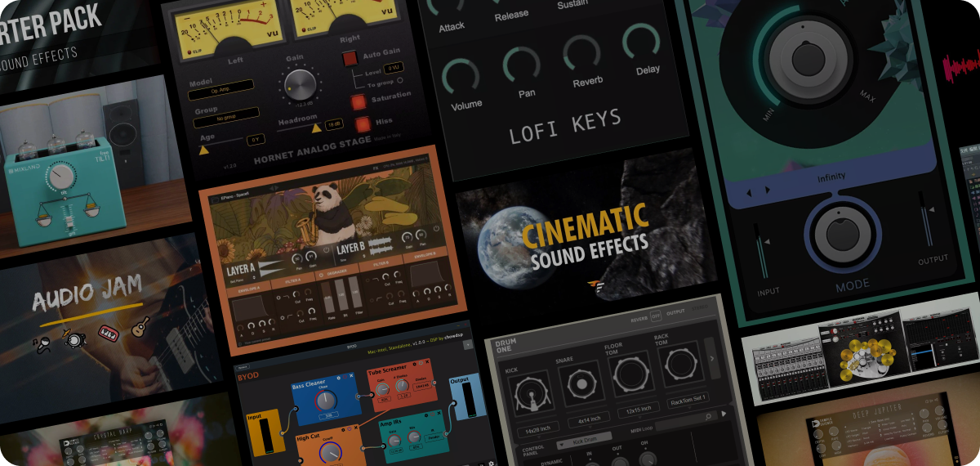Open the Group dropdown showing No group
980x466 pixels.
click(228, 117)
